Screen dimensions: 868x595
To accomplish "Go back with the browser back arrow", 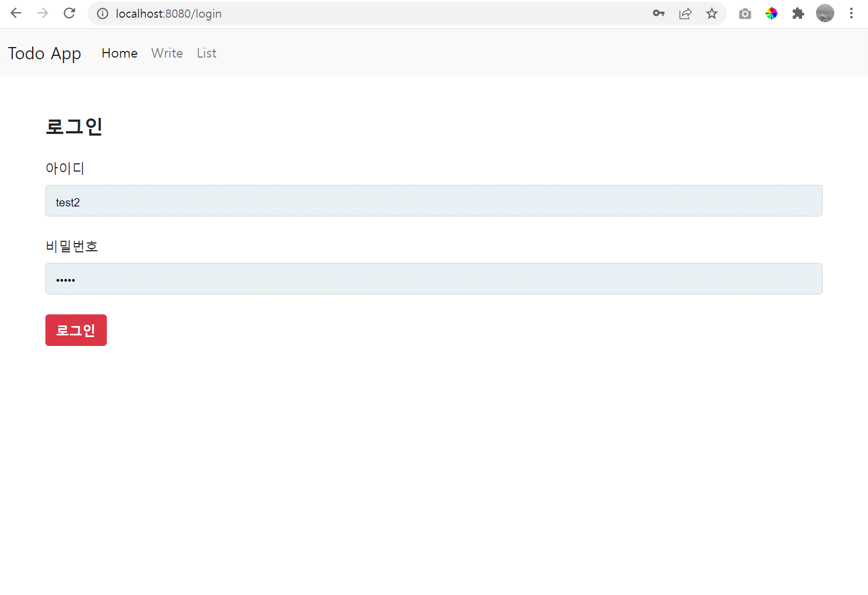I will pos(16,13).
